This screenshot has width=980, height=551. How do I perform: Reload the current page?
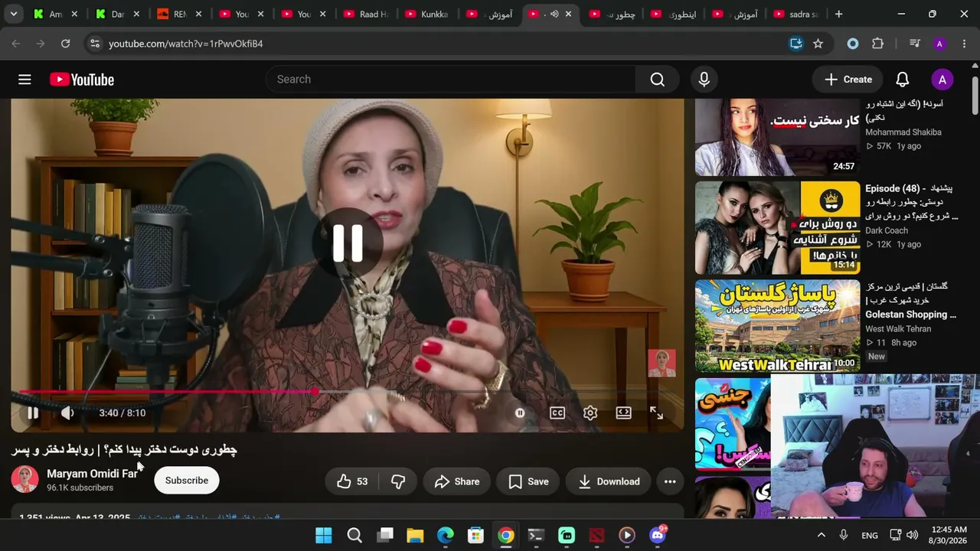(x=65, y=44)
